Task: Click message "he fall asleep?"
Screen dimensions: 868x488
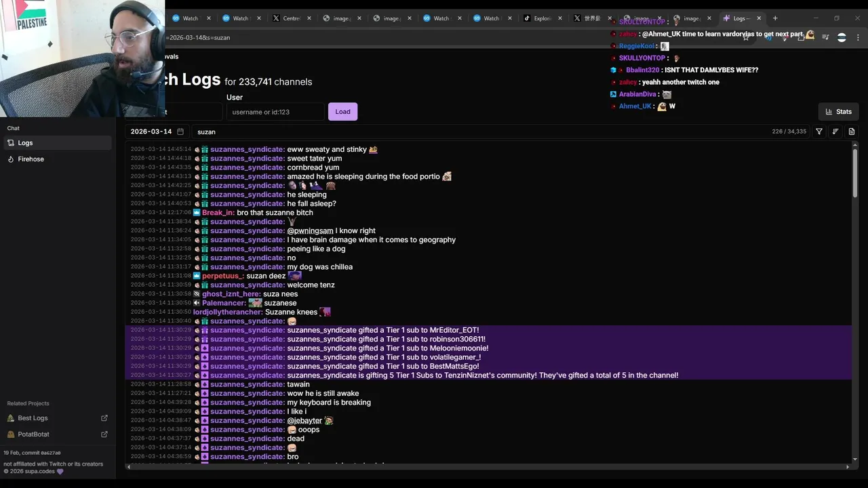Action: (x=311, y=204)
